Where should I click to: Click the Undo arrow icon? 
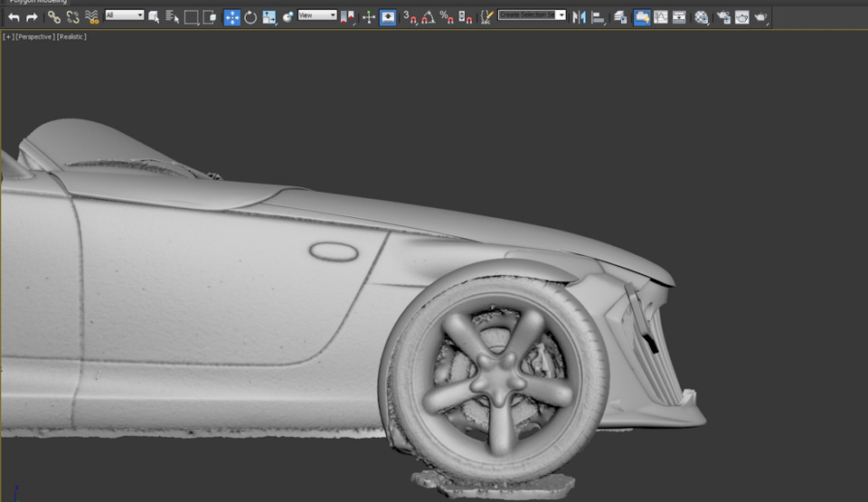pos(14,17)
